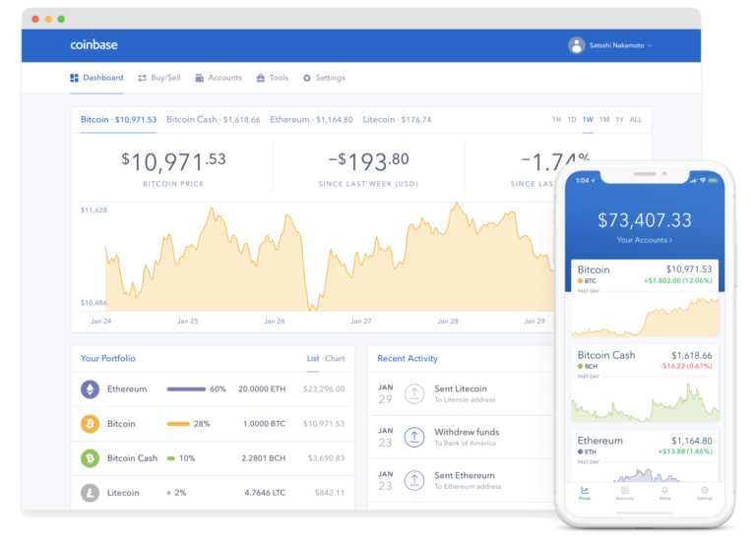Open the Settings tab

[x=324, y=78]
